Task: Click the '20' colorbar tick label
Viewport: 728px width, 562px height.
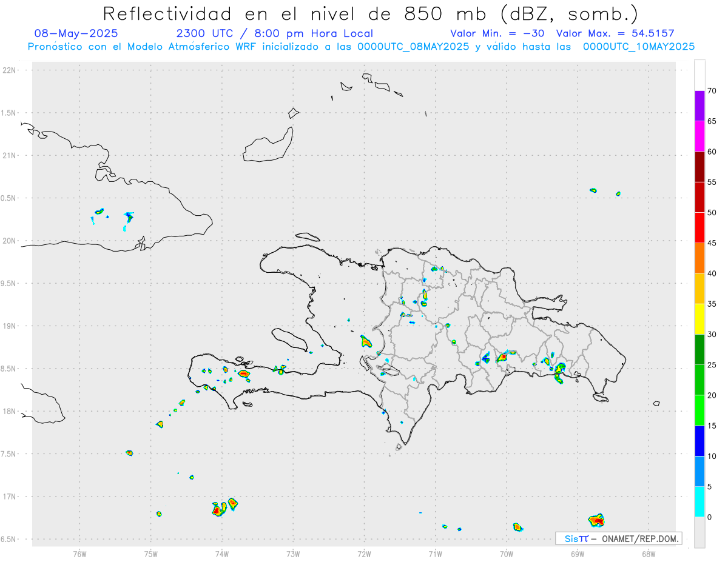Action: point(712,395)
